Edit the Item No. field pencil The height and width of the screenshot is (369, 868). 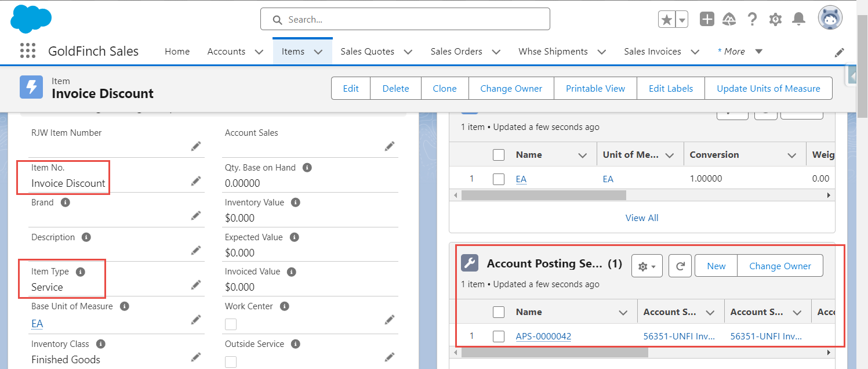pyautogui.click(x=196, y=182)
